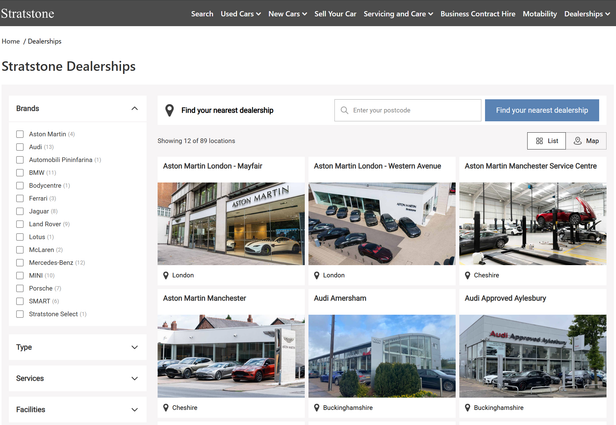Image resolution: width=616 pixels, height=425 pixels.
Task: Open Aston Martin London - Mayfair title link
Action: point(213,166)
